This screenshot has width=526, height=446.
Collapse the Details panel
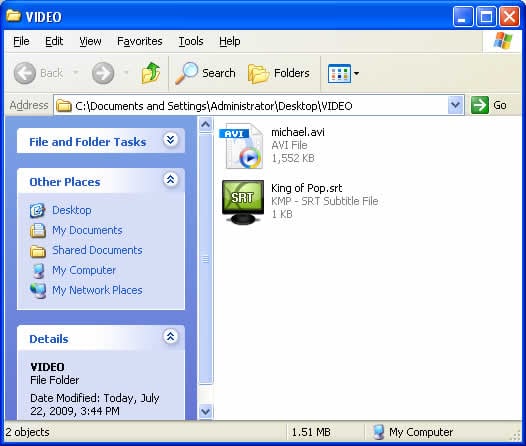(x=170, y=336)
